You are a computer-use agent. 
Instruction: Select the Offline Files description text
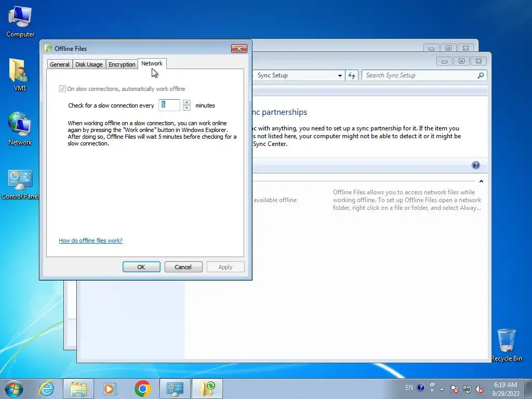(407, 200)
